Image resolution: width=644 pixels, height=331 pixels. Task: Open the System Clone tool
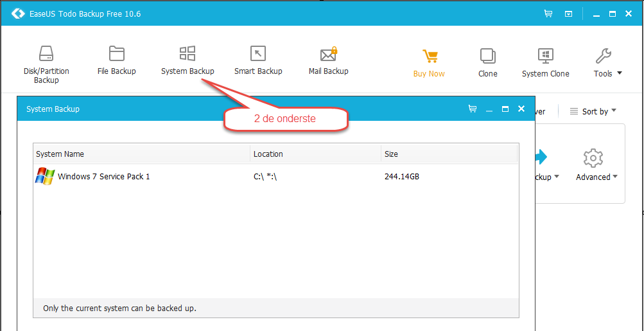coord(545,62)
